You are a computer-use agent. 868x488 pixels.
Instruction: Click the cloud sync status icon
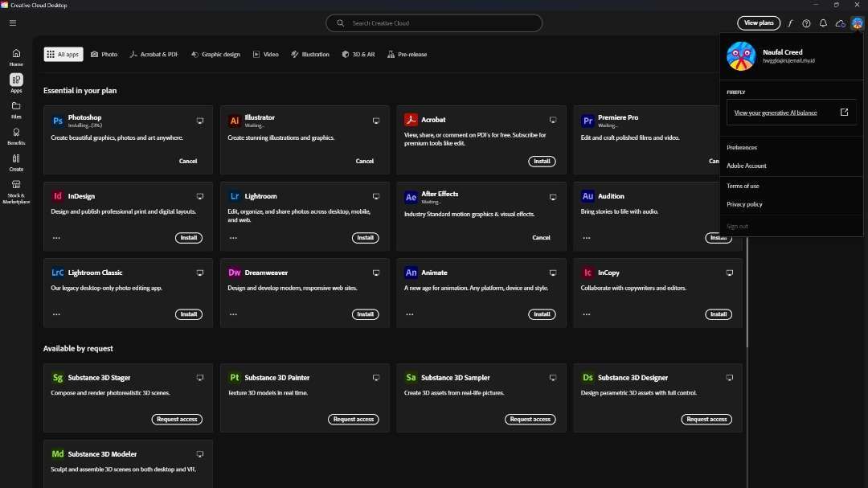click(x=840, y=23)
